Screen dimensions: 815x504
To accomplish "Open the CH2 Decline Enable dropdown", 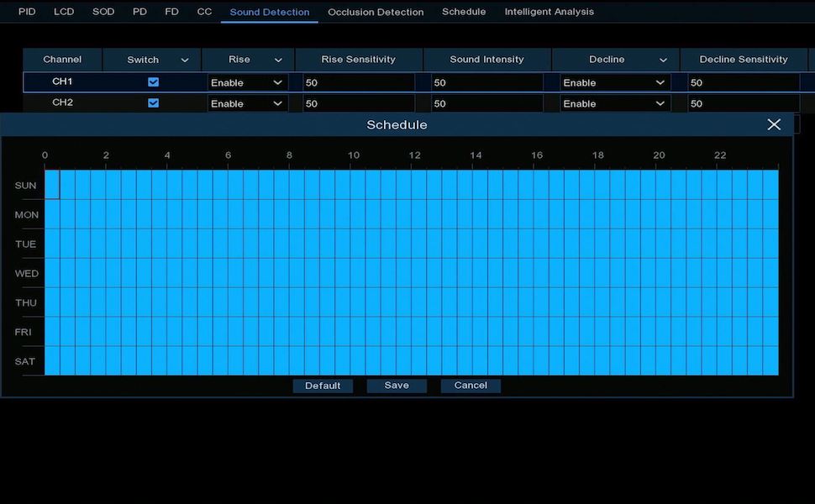I will coord(614,103).
